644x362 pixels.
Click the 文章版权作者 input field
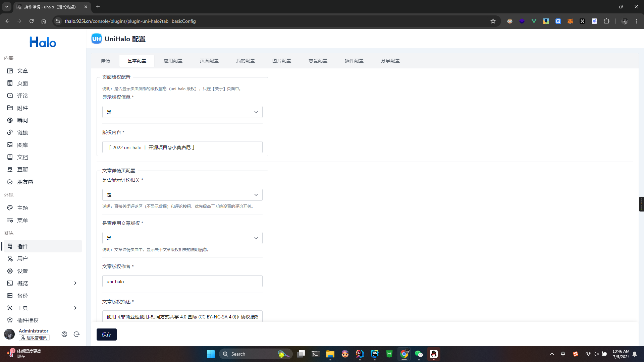[182, 281]
